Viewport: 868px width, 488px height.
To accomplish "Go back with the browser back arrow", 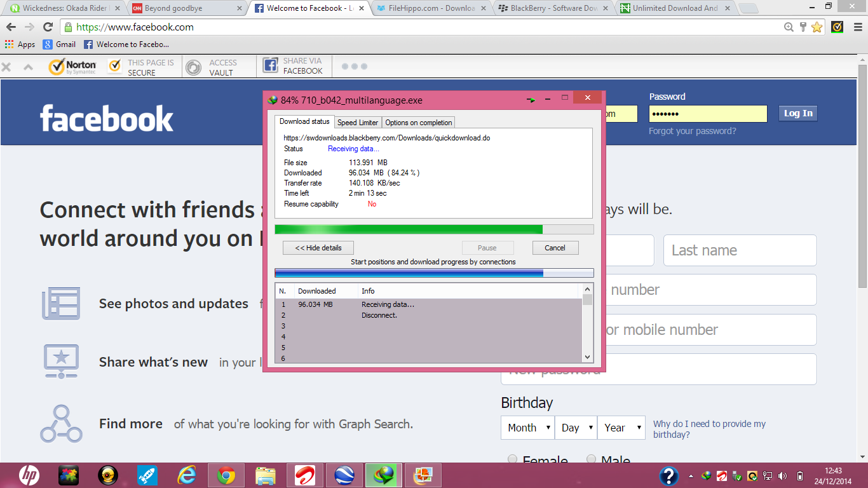I will coord(11,27).
